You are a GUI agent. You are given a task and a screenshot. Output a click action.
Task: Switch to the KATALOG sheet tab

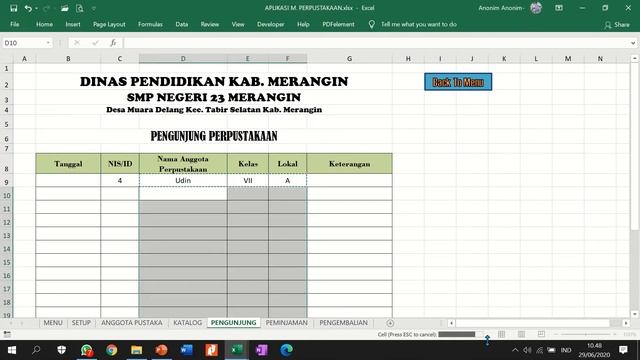pos(188,323)
